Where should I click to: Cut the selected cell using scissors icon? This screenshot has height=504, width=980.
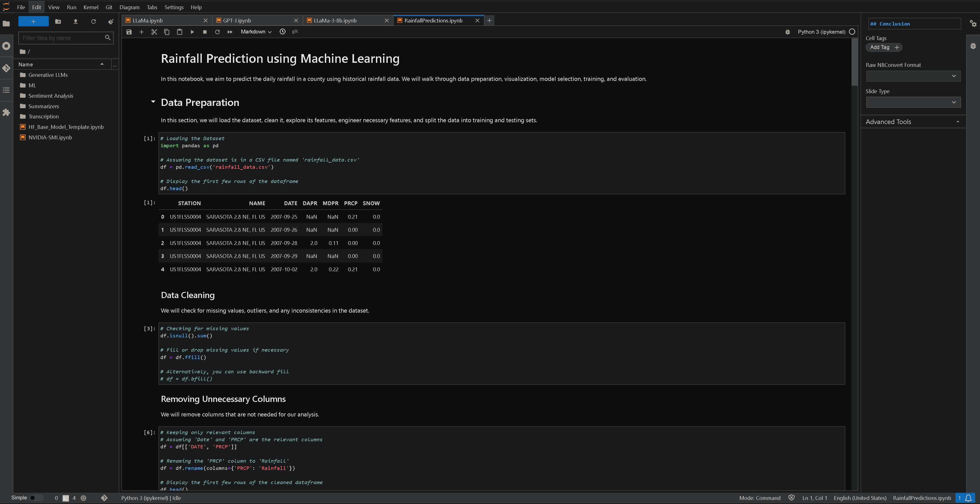pyautogui.click(x=154, y=32)
